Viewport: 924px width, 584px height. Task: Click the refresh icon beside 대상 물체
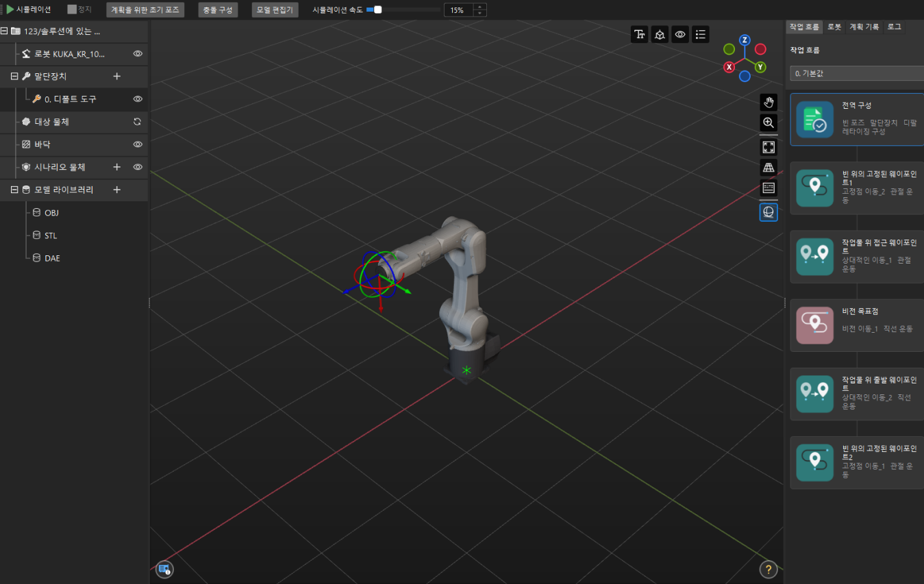138,122
